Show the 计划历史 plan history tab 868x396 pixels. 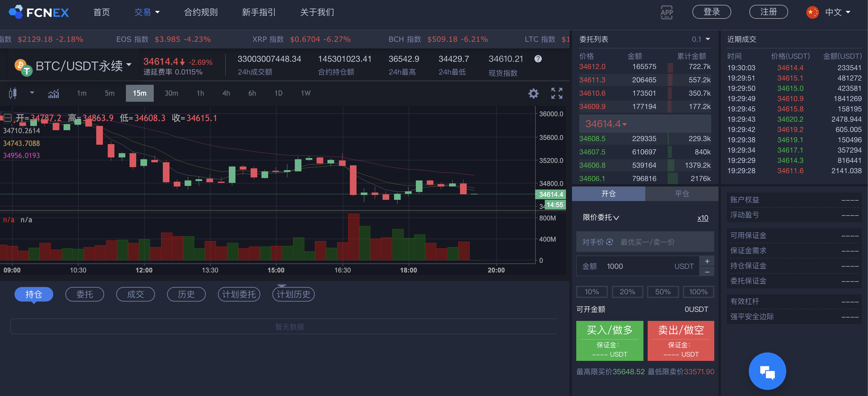click(294, 294)
